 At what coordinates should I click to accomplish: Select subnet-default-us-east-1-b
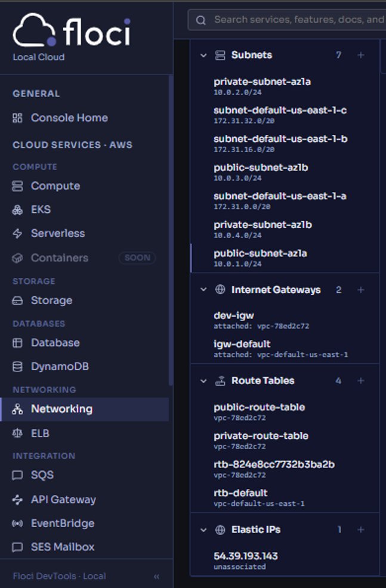point(285,144)
